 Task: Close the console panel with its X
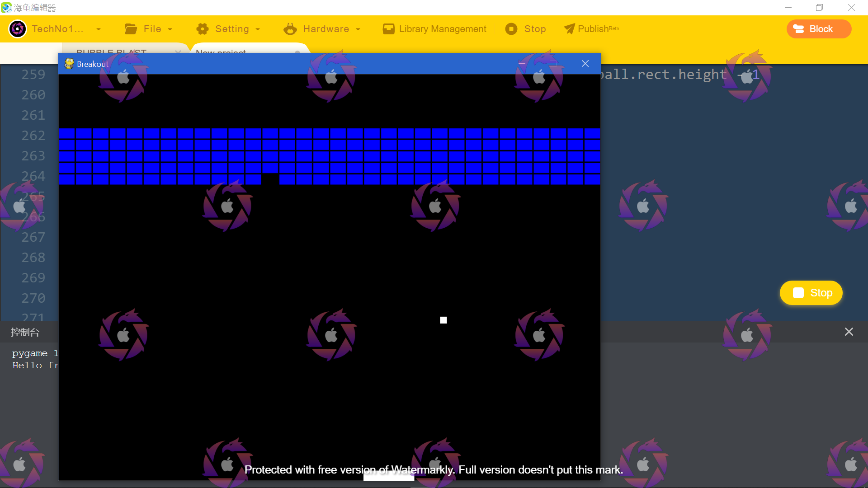[x=849, y=332]
